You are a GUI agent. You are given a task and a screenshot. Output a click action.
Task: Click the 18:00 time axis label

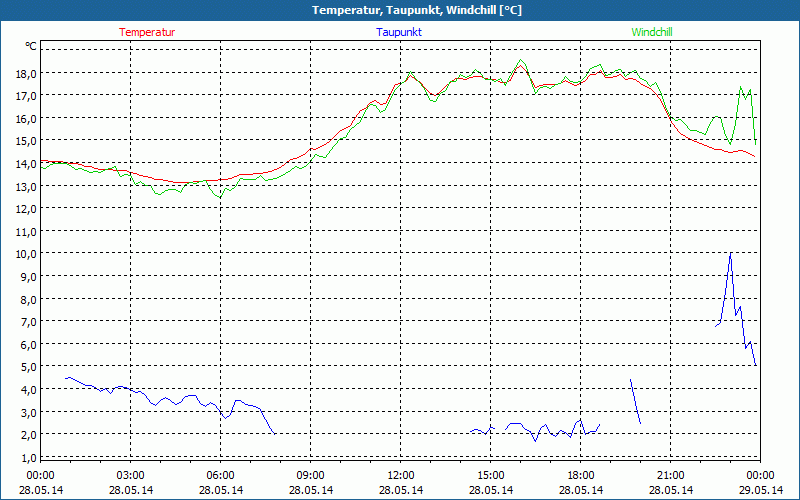pyautogui.click(x=581, y=476)
